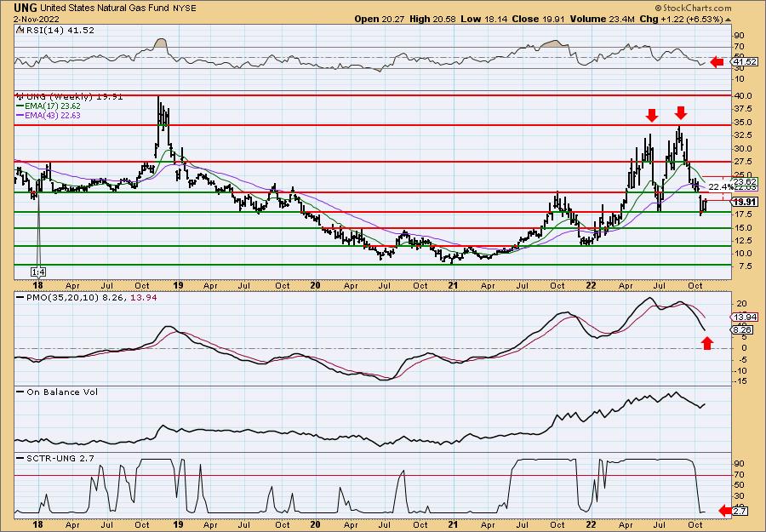Click the SCTR-UNG 2.7 legend label
This screenshot has width=766, height=532.
tap(55, 458)
